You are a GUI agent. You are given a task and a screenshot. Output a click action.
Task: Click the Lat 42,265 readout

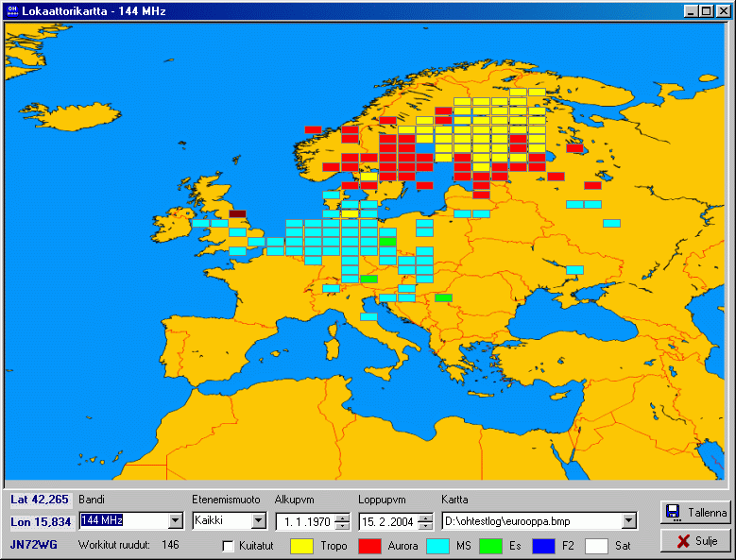(40, 500)
